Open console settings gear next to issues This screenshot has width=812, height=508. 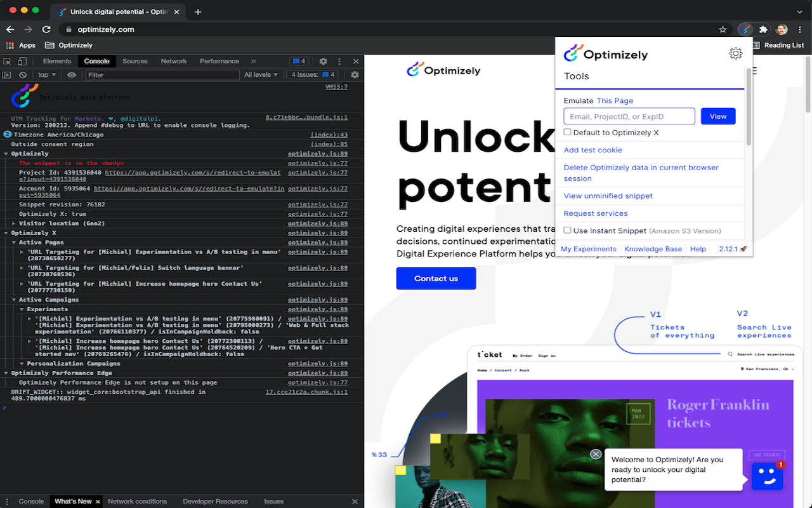click(x=355, y=75)
